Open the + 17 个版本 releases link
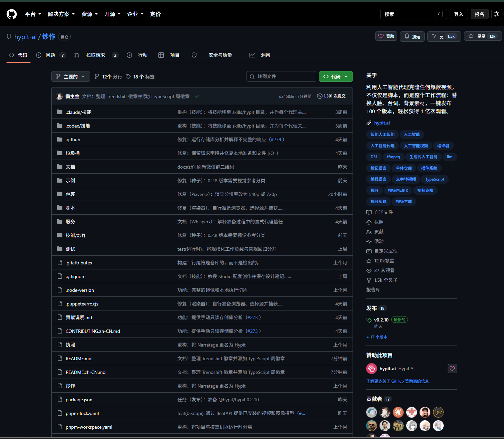504x439 pixels. tap(377, 337)
